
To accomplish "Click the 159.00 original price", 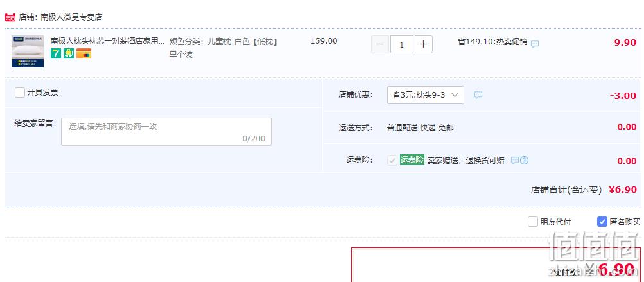I will click(324, 41).
